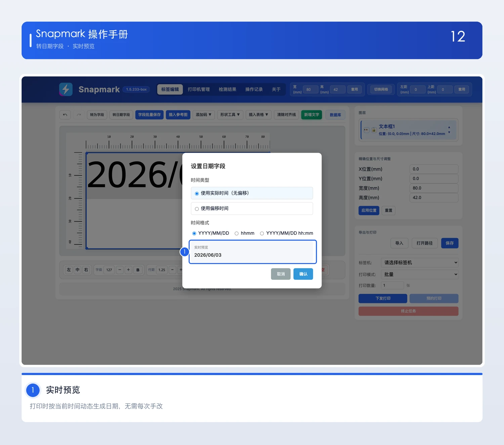504x445 pixels.
Task: Click 打印数量 input field
Action: [392, 285]
